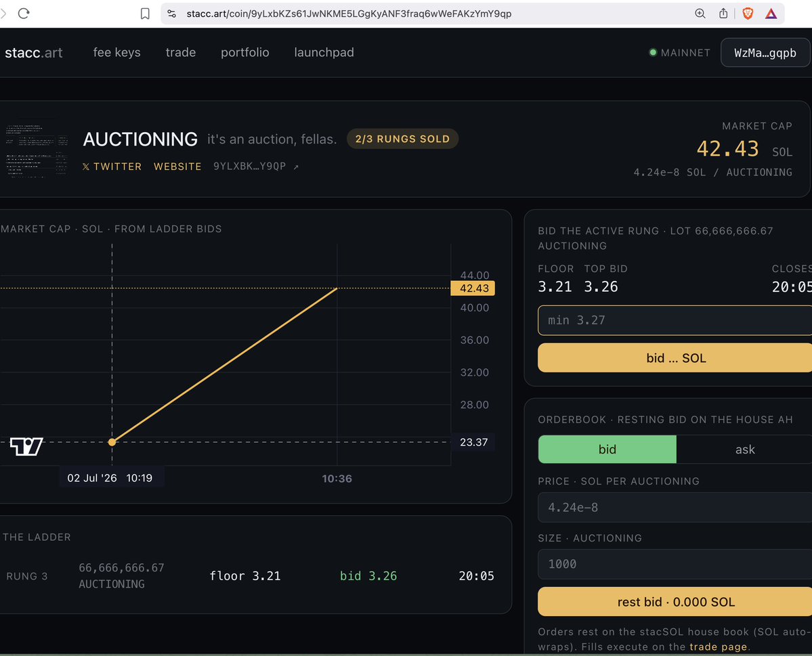Open the trade page link in orderbook note
This screenshot has height=656, width=812.
click(x=718, y=647)
